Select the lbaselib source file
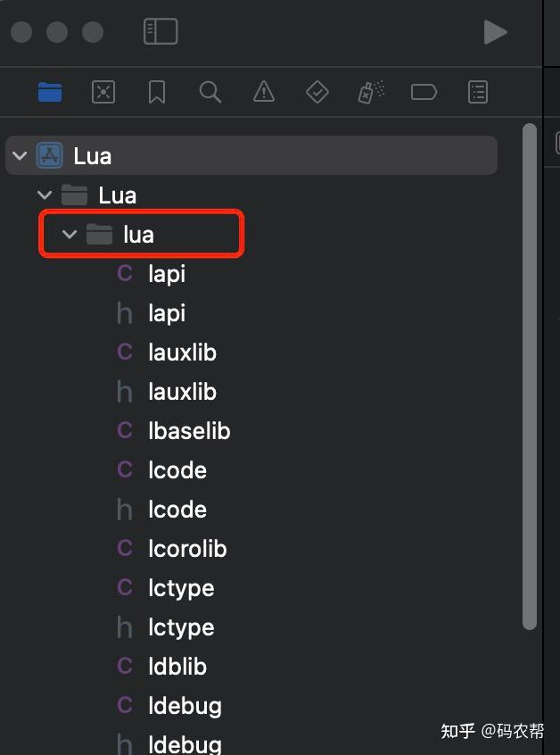 coord(189,431)
